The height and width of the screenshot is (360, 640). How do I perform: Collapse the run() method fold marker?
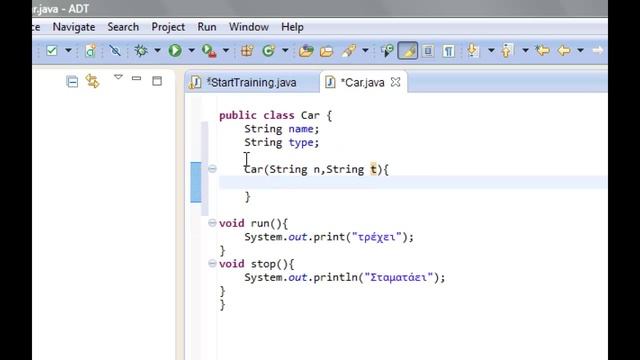(x=212, y=223)
